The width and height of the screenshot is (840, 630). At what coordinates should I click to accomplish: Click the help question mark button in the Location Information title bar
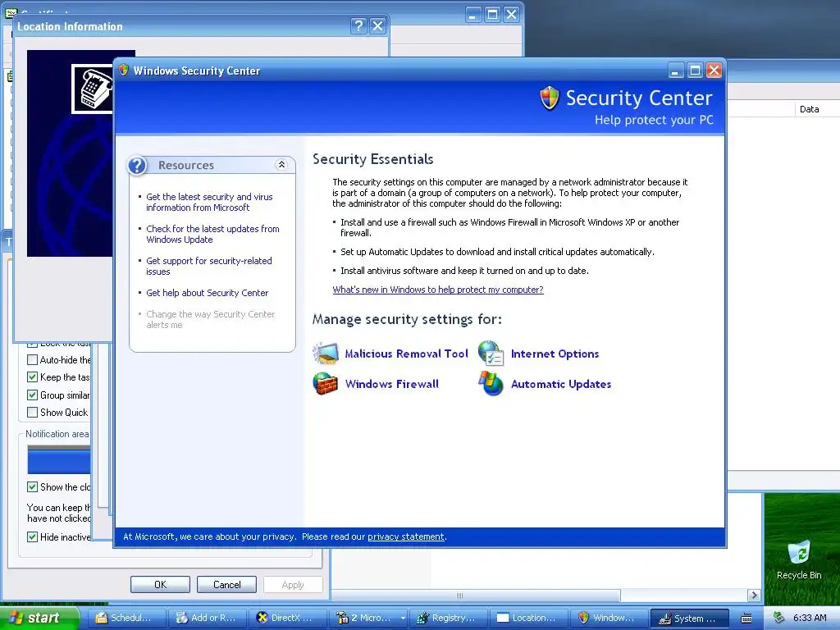point(359,25)
